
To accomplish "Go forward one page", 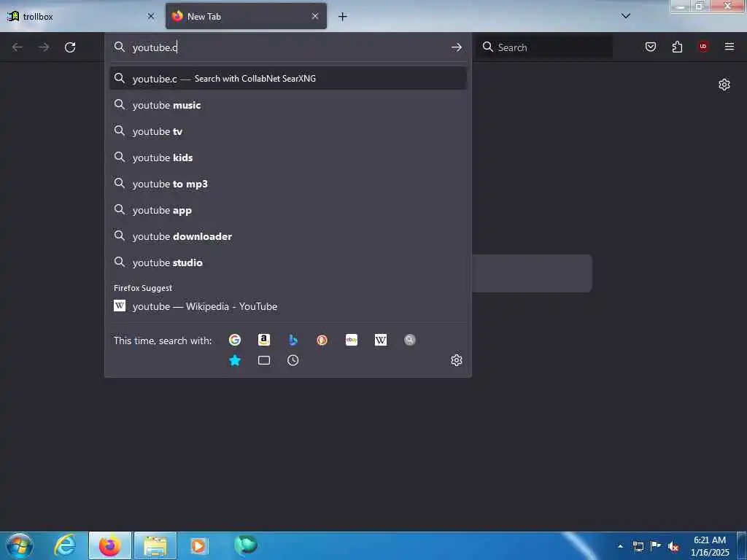I will coord(44,47).
